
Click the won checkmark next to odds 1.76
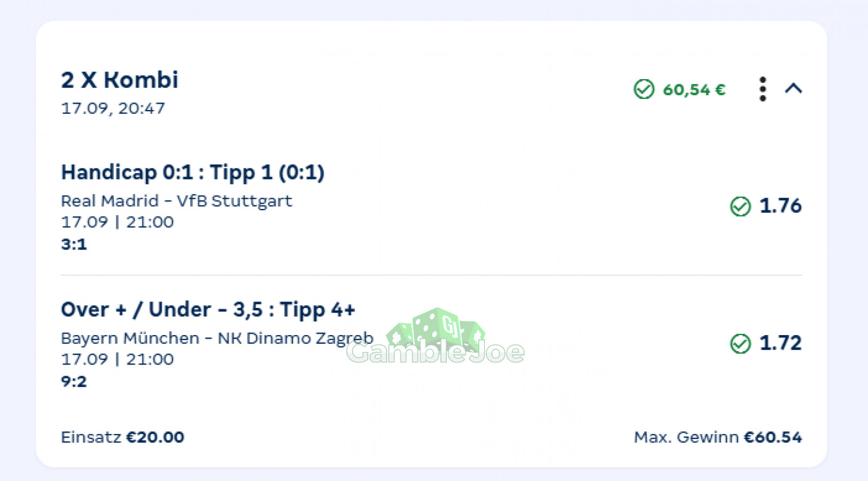point(740,206)
